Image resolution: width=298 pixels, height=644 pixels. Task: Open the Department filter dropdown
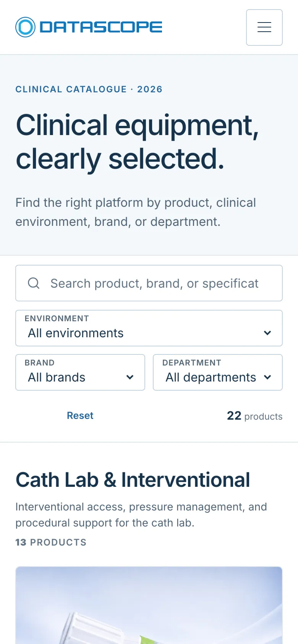[218, 372]
